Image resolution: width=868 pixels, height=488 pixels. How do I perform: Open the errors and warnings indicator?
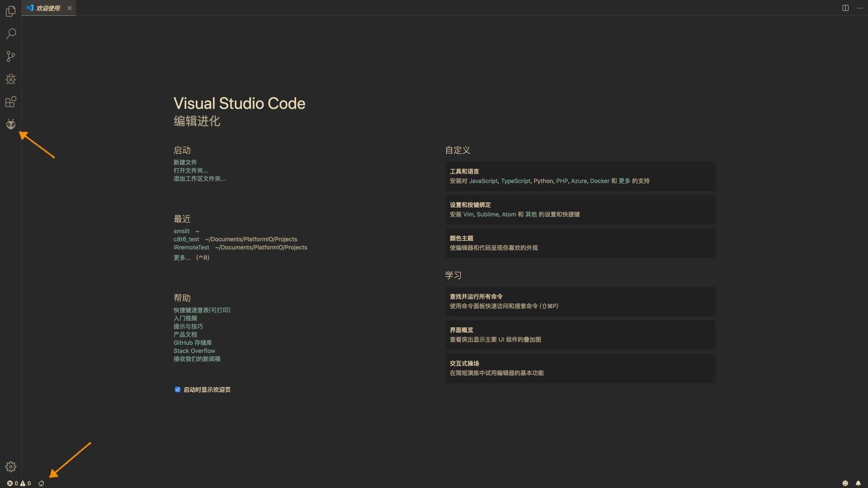[18, 483]
